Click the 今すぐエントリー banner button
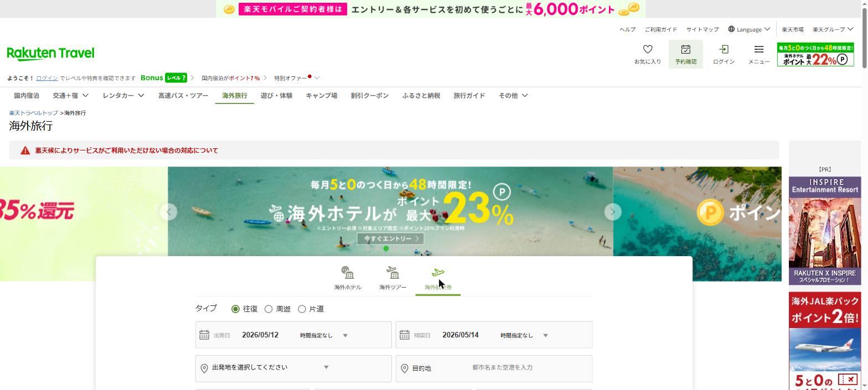Screen dimensions: 868x390 click(390, 239)
